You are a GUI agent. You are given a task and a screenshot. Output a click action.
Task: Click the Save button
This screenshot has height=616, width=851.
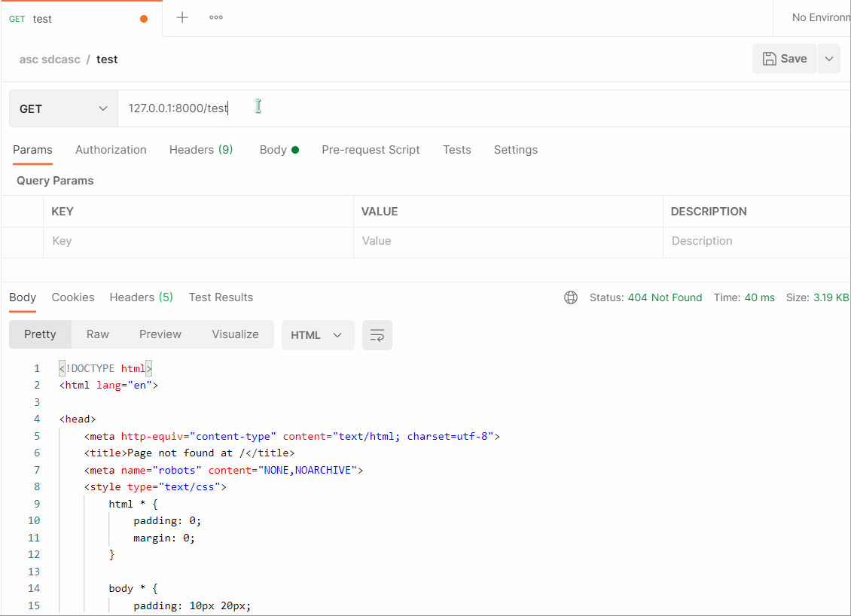(785, 59)
